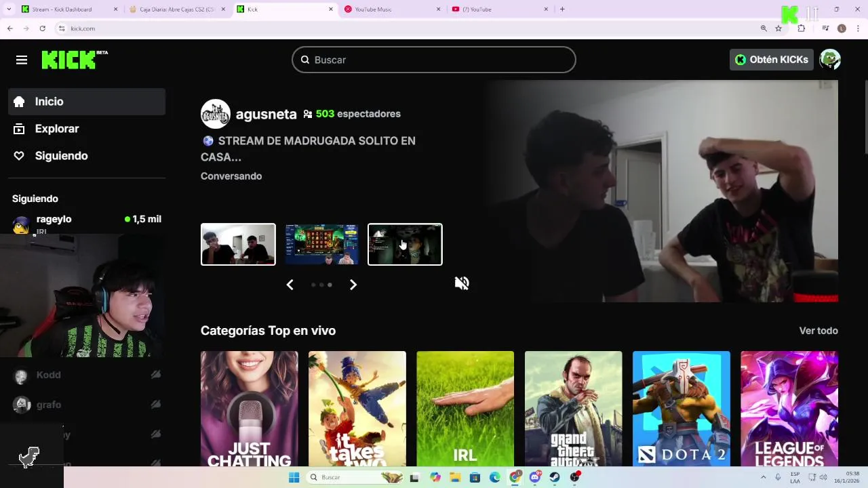
Task: Open the browser zoom indicator icon
Action: [764, 28]
